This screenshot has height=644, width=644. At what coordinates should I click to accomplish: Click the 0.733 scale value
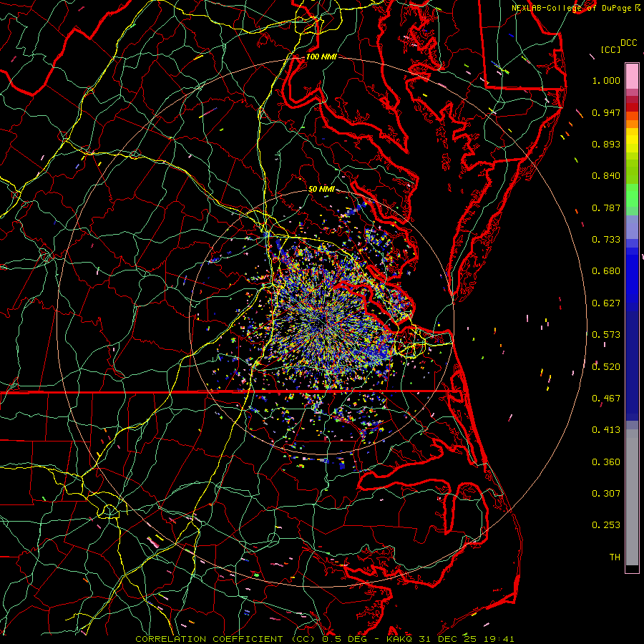coord(606,240)
